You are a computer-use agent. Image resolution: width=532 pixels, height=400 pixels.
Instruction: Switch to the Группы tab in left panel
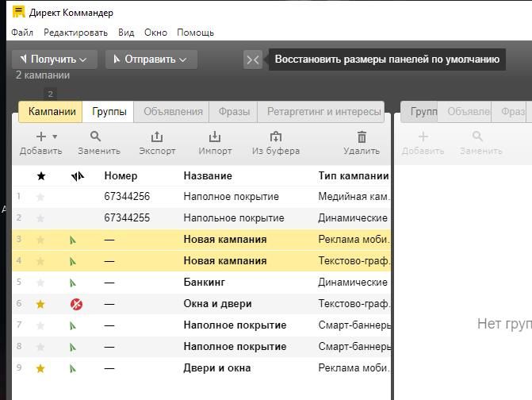[x=109, y=112]
